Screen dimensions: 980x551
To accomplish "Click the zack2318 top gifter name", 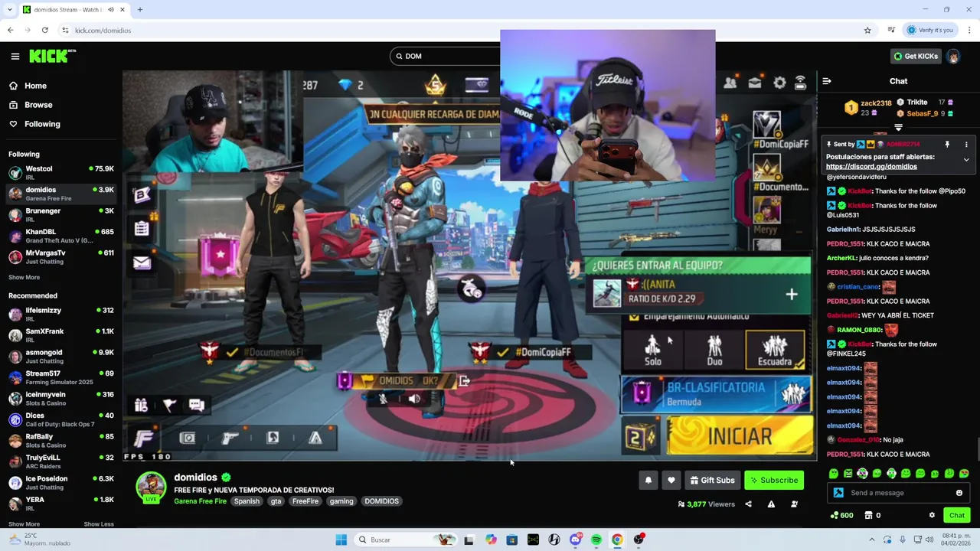I will point(876,103).
